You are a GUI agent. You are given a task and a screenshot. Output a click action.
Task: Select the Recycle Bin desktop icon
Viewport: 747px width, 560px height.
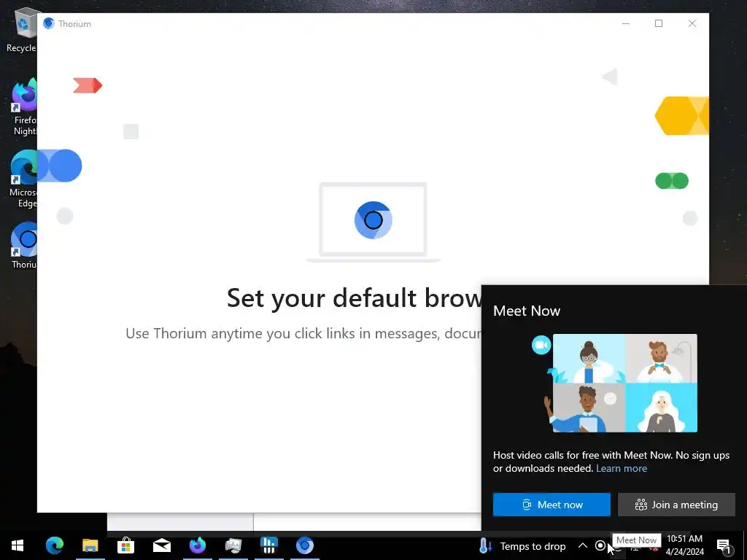click(22, 30)
